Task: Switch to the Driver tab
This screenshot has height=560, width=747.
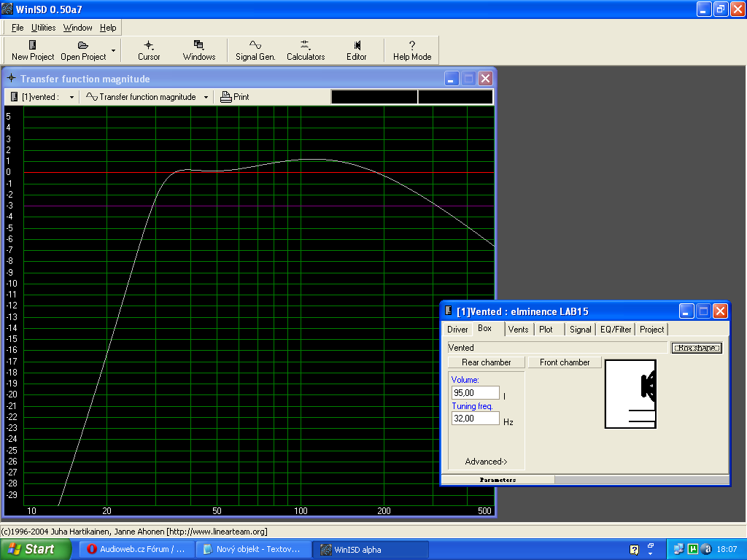Action: [457, 330]
